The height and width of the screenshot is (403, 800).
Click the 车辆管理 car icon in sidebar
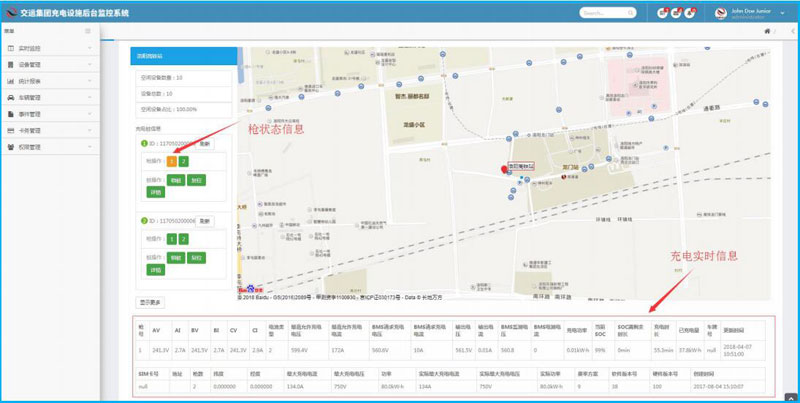[x=10, y=97]
